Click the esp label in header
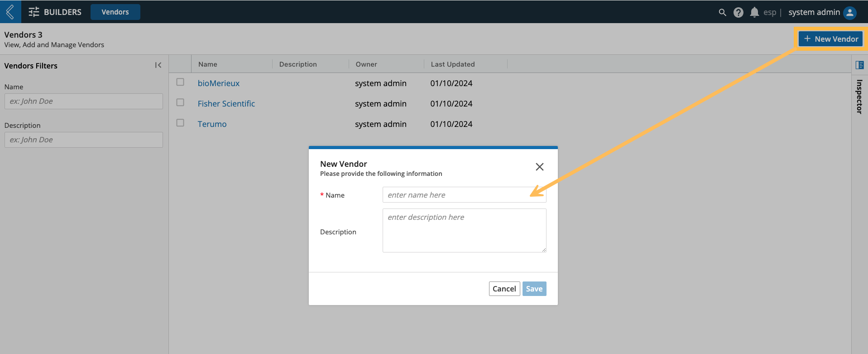 point(770,12)
